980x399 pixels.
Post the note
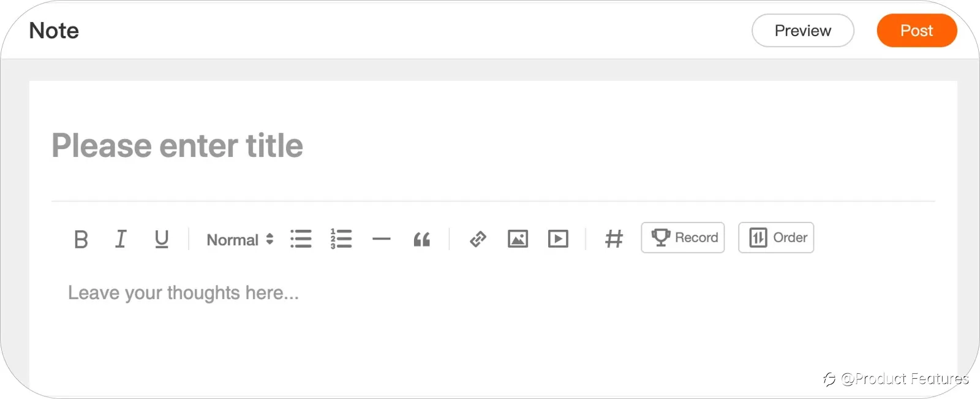917,31
